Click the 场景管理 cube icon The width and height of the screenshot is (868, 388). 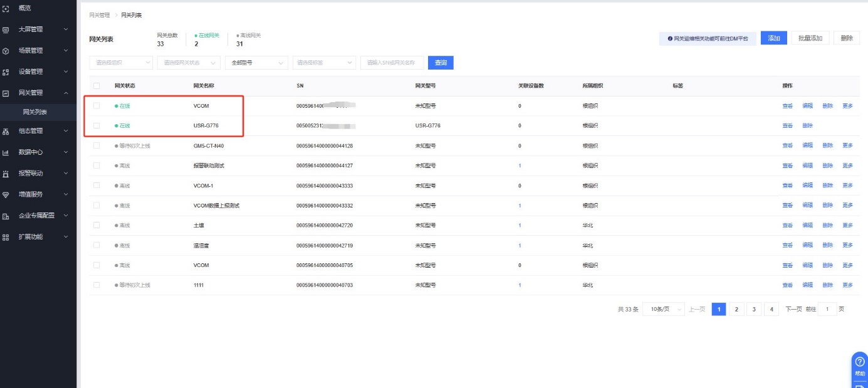(x=6, y=51)
